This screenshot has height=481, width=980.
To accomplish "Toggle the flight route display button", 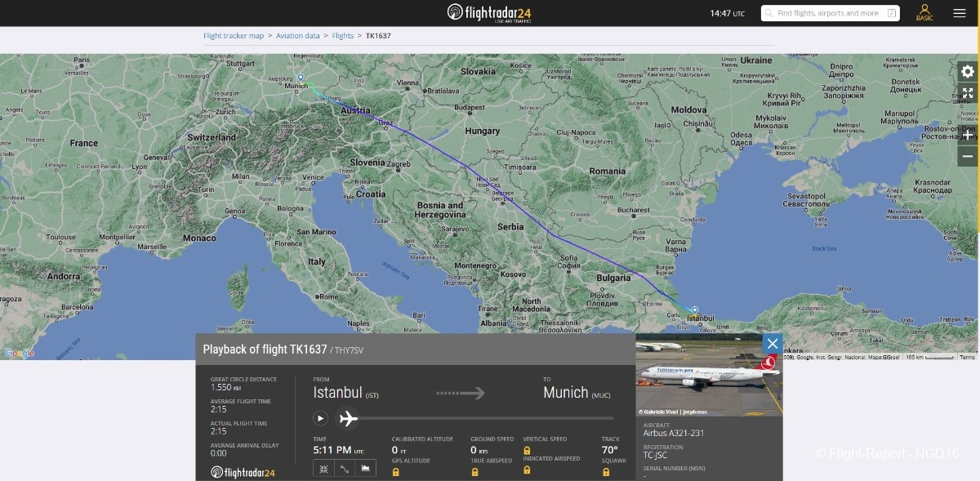I will pos(344,468).
